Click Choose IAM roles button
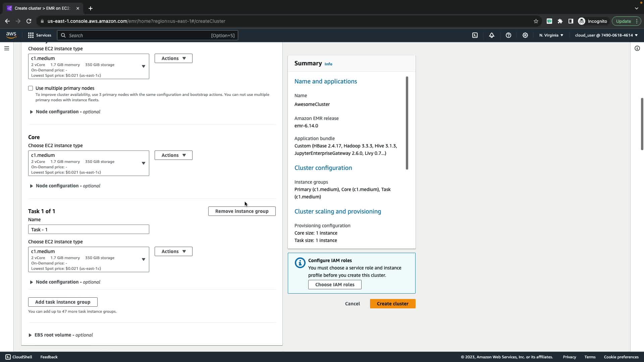Image resolution: width=644 pixels, height=362 pixels. pyautogui.click(x=335, y=285)
